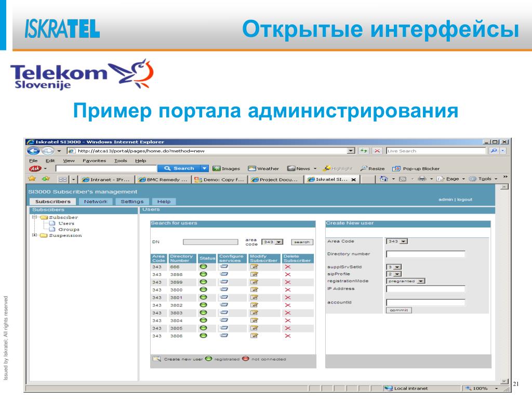Modify subscriber with directory number 3801
532x399 pixels.
coord(254,297)
